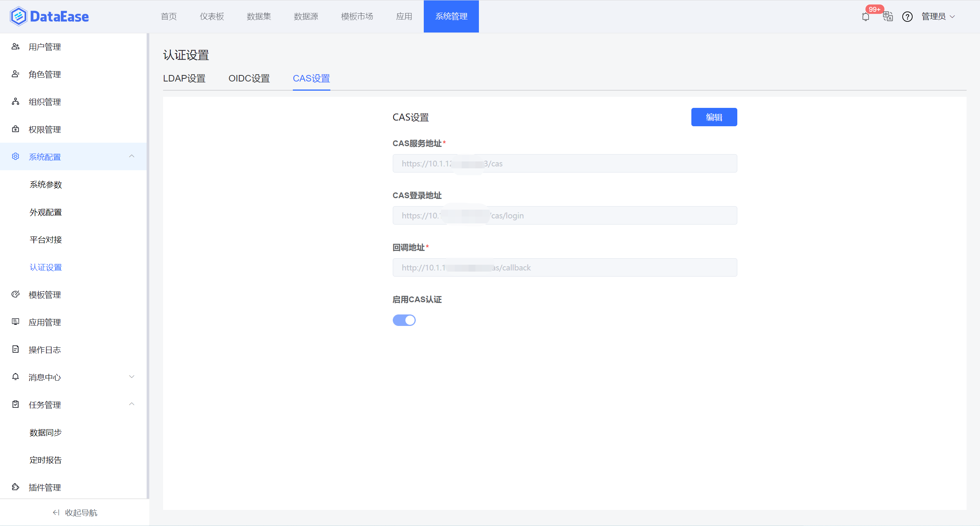Click the 系统配置 gear icon
Image resolution: width=980 pixels, height=526 pixels.
tap(15, 156)
